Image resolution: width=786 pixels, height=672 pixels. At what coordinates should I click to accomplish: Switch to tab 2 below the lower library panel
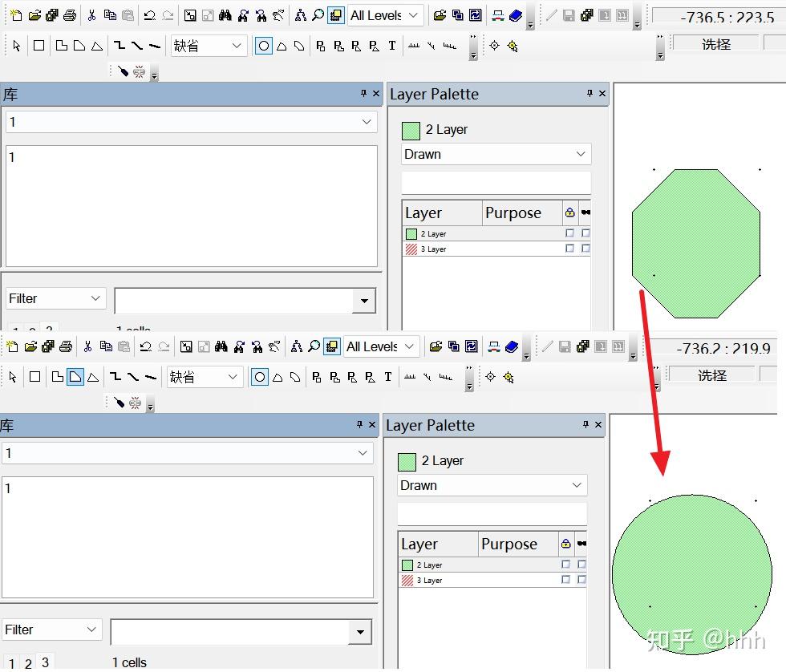[29, 663]
